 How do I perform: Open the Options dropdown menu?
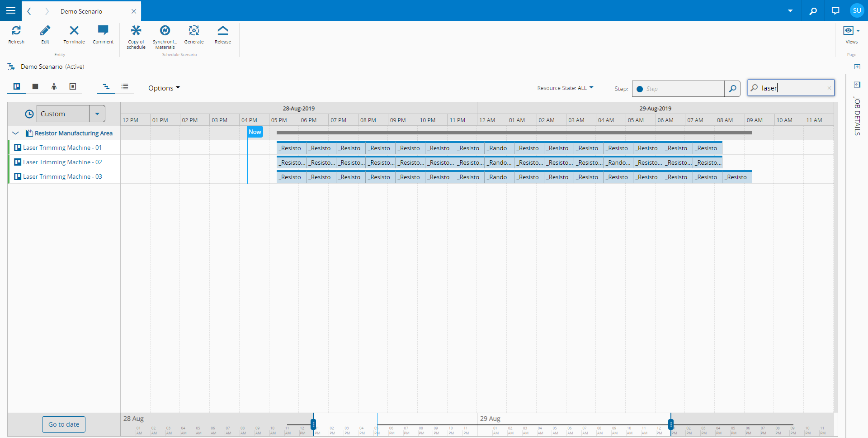[x=164, y=88]
